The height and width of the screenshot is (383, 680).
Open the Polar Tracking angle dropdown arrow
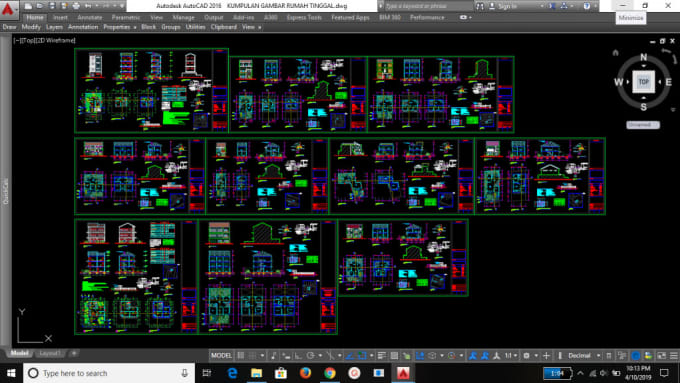[320, 356]
